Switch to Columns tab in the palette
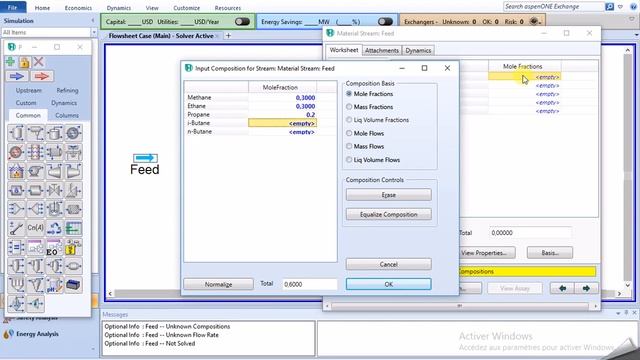 point(67,116)
